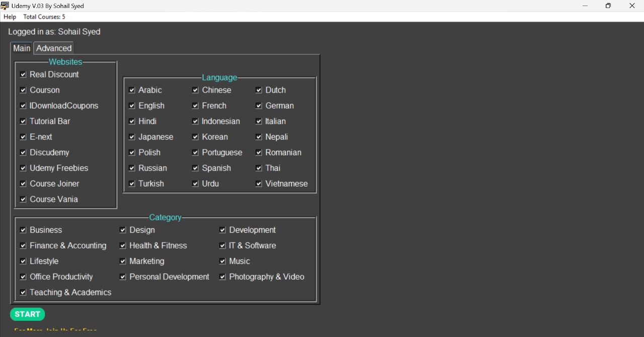Toggle the Discudemy website checkbox
Image resolution: width=644 pixels, height=337 pixels.
coord(23,152)
